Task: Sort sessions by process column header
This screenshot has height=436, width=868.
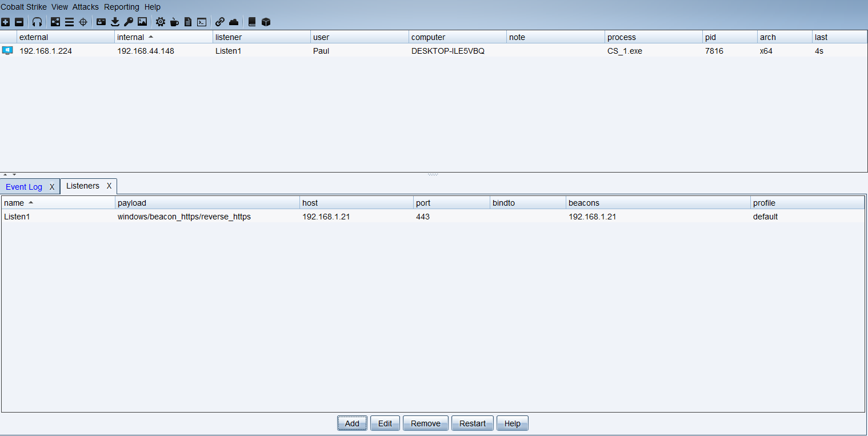Action: (654, 37)
